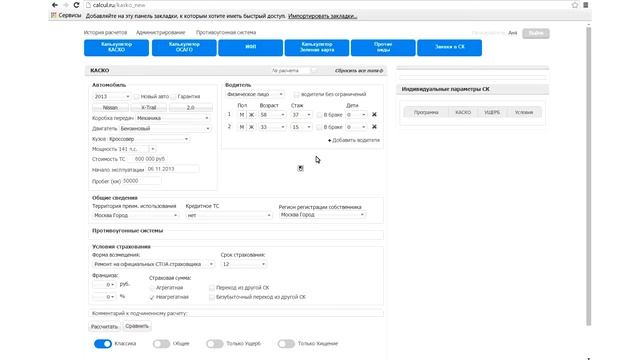
Task: Check В браке for driver 1
Action: click(319, 115)
